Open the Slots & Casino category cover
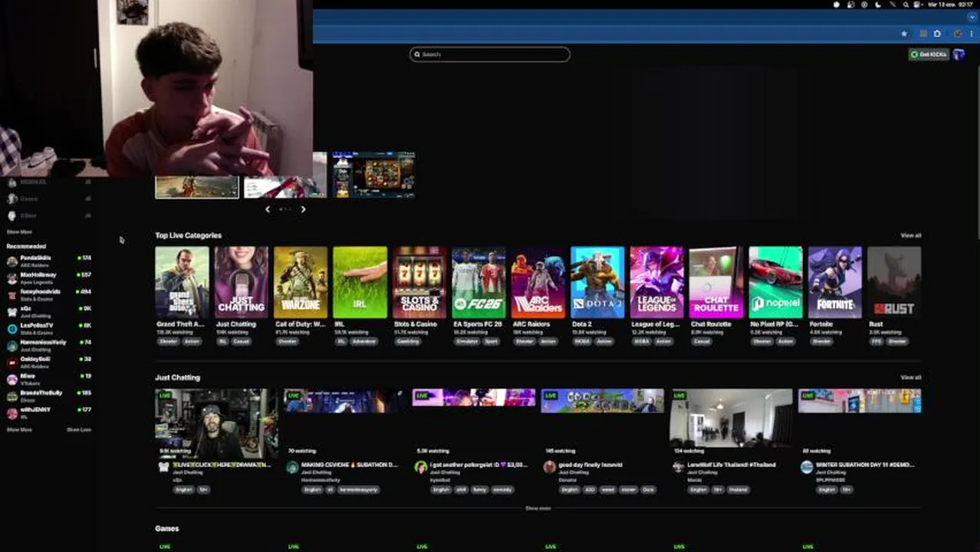This screenshot has height=552, width=980. point(419,282)
